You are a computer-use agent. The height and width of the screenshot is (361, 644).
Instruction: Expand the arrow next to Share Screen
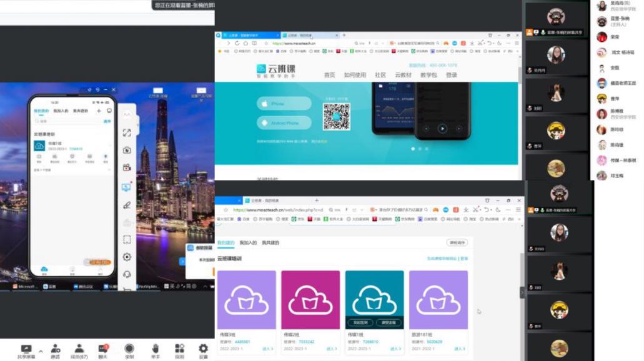(41, 350)
